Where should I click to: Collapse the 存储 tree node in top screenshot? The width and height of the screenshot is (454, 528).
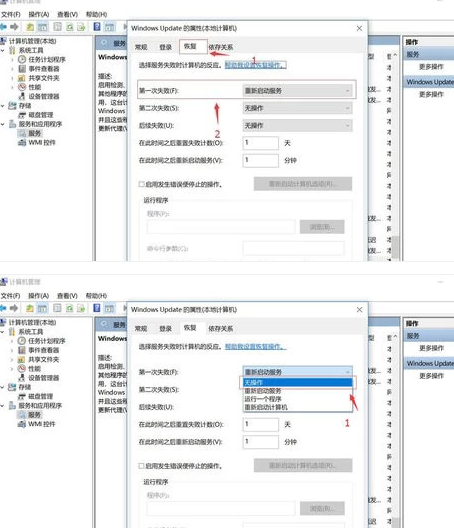point(3,106)
